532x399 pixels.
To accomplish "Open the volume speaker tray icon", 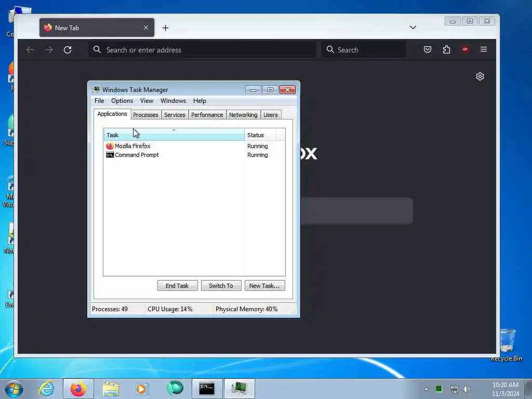I will point(467,389).
